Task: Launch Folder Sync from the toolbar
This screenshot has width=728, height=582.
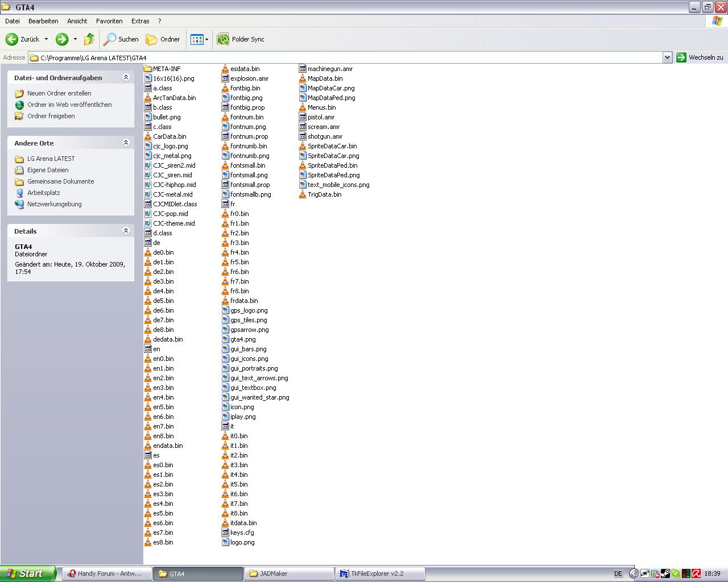Action: pyautogui.click(x=241, y=39)
